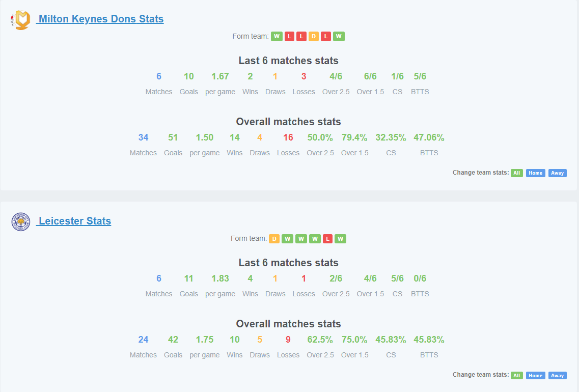Click the first red L badge in Milton Keynes Dons form
Viewport: 579px width, 392px height.
point(289,36)
